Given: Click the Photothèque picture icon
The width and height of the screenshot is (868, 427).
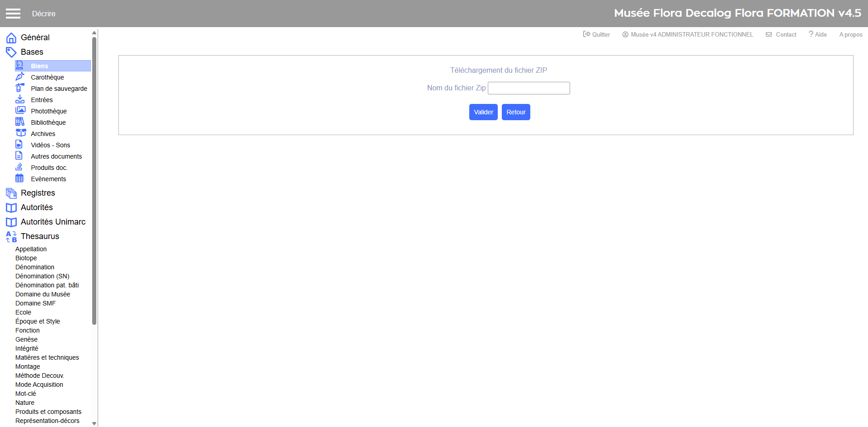Looking at the screenshot, I should pyautogui.click(x=20, y=110).
